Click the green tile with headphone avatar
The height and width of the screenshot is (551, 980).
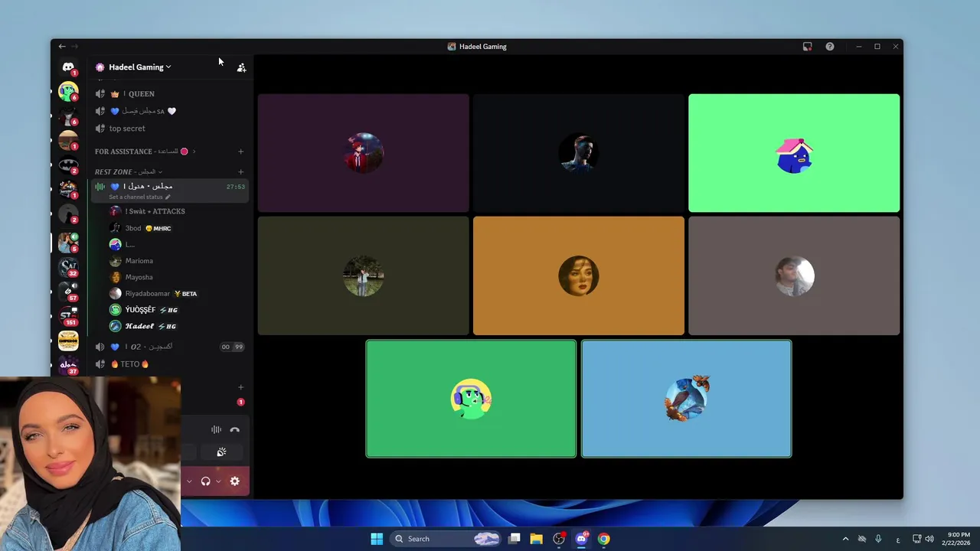(471, 399)
